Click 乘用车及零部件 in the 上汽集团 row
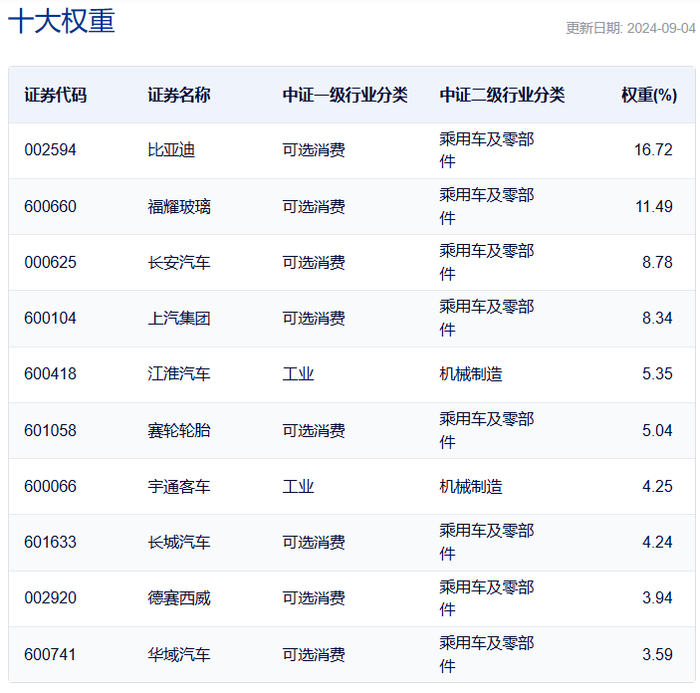This screenshot has height=693, width=700. tap(487, 318)
